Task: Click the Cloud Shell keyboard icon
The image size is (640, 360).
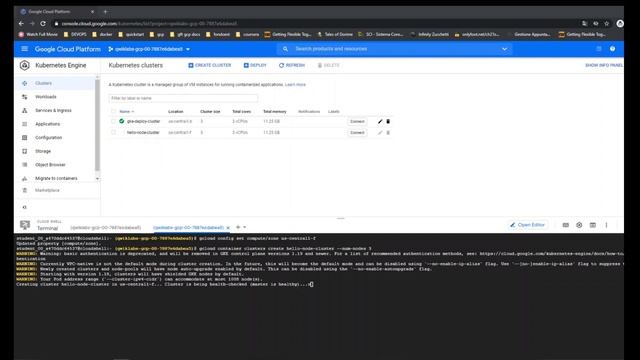Action: (x=565, y=225)
